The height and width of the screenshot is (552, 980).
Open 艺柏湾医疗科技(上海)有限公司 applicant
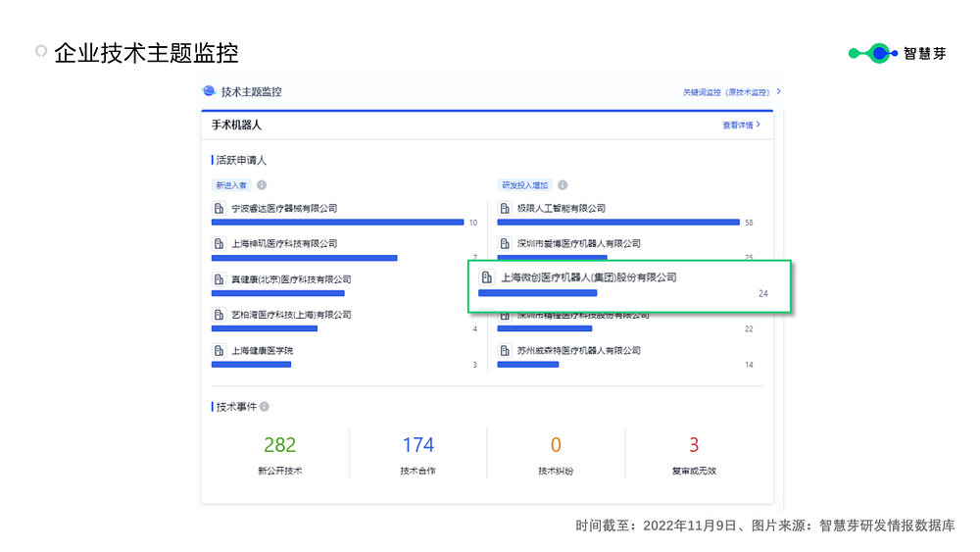(291, 315)
